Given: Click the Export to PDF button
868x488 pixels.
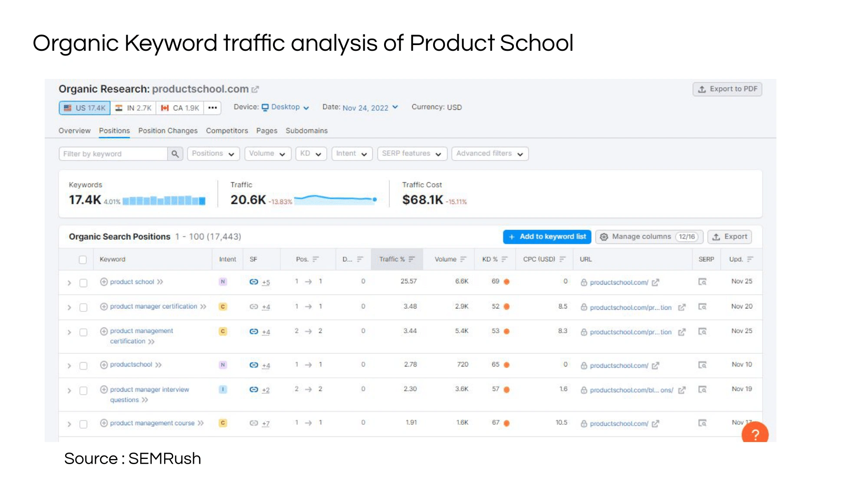Looking at the screenshot, I should [727, 89].
